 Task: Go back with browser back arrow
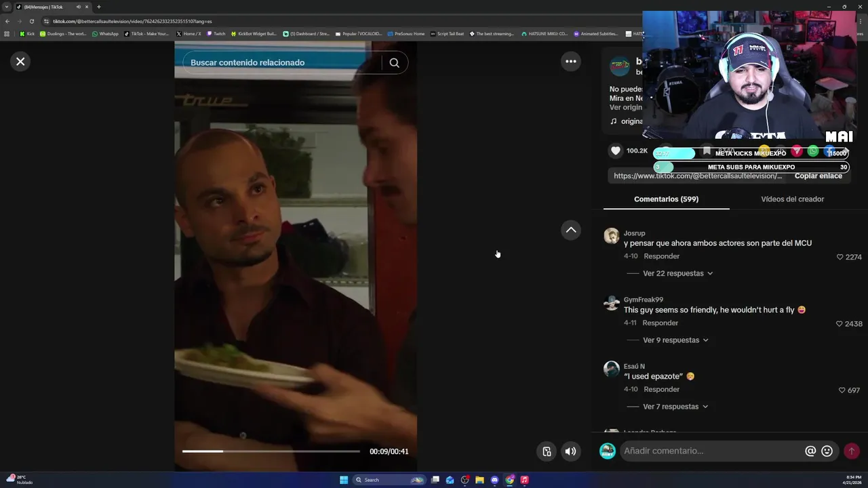click(7, 21)
